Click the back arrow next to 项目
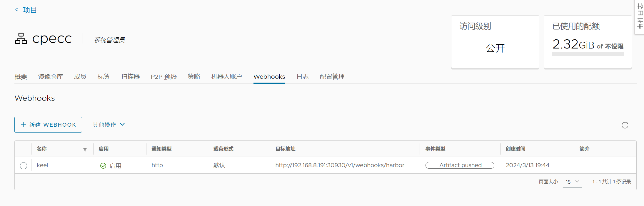 pyautogui.click(x=16, y=10)
